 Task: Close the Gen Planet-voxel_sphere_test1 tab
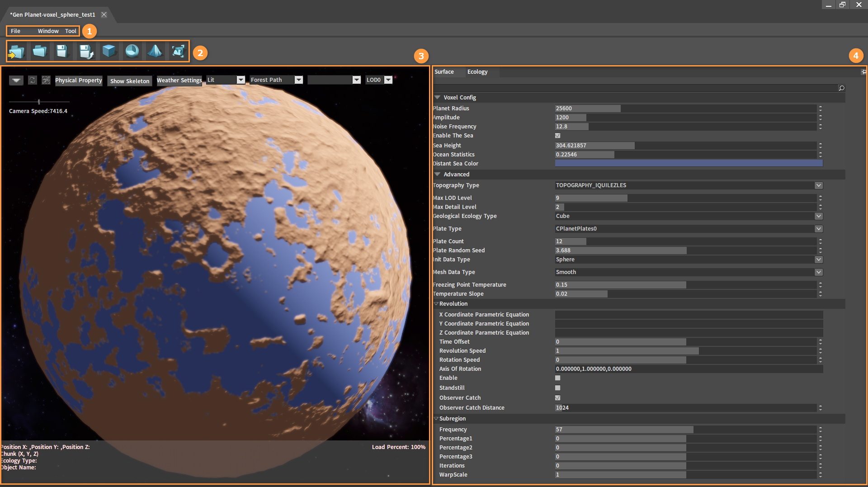click(x=104, y=14)
